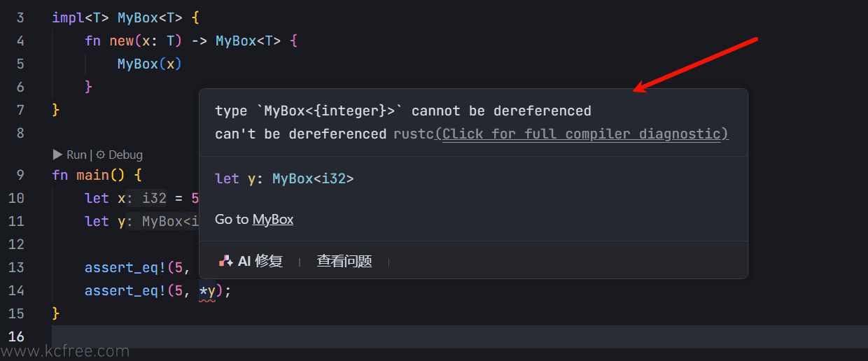Place cursor on empty line 16

click(x=460, y=337)
